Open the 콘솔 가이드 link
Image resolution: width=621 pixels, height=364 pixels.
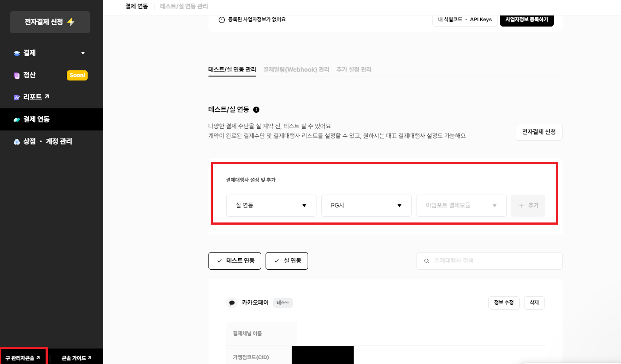click(x=77, y=358)
